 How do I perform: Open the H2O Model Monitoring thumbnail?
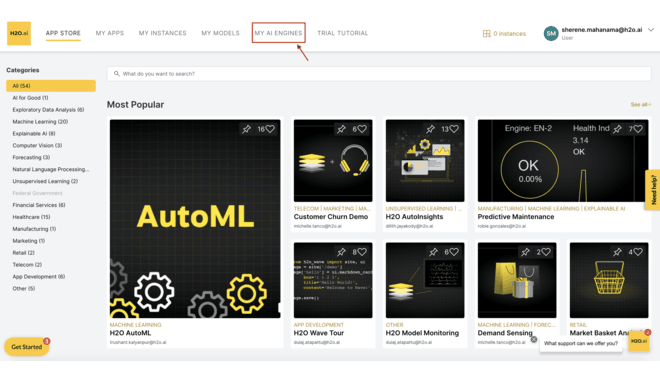pyautogui.click(x=425, y=280)
